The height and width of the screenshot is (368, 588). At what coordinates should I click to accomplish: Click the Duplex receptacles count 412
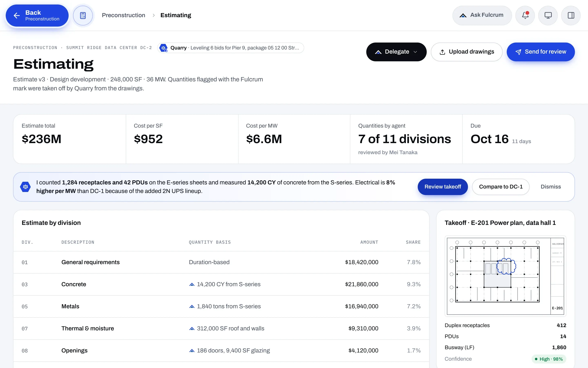point(561,325)
